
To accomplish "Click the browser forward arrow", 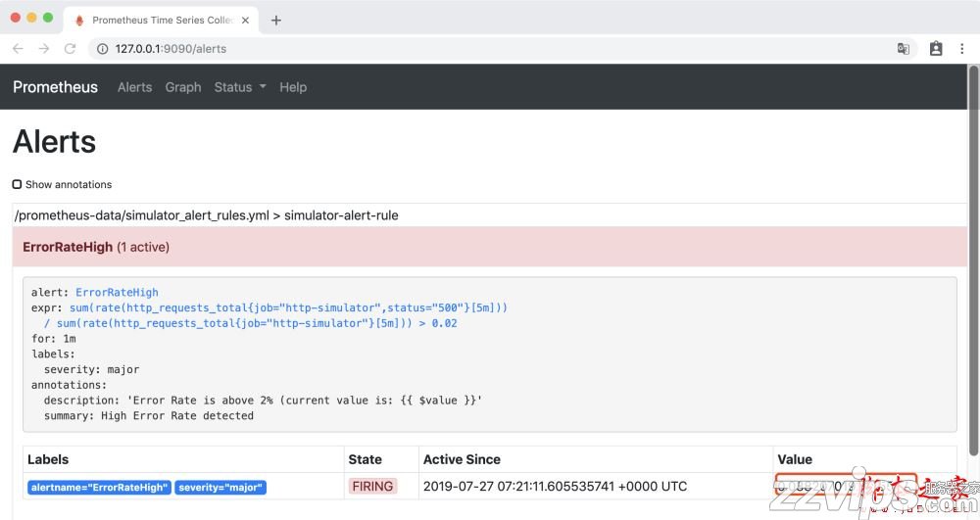I will pyautogui.click(x=43, y=48).
